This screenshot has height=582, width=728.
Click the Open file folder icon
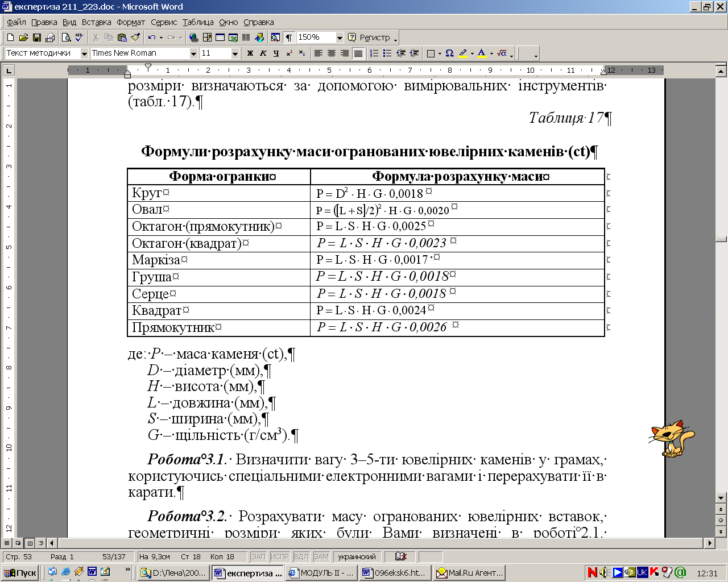(x=23, y=38)
